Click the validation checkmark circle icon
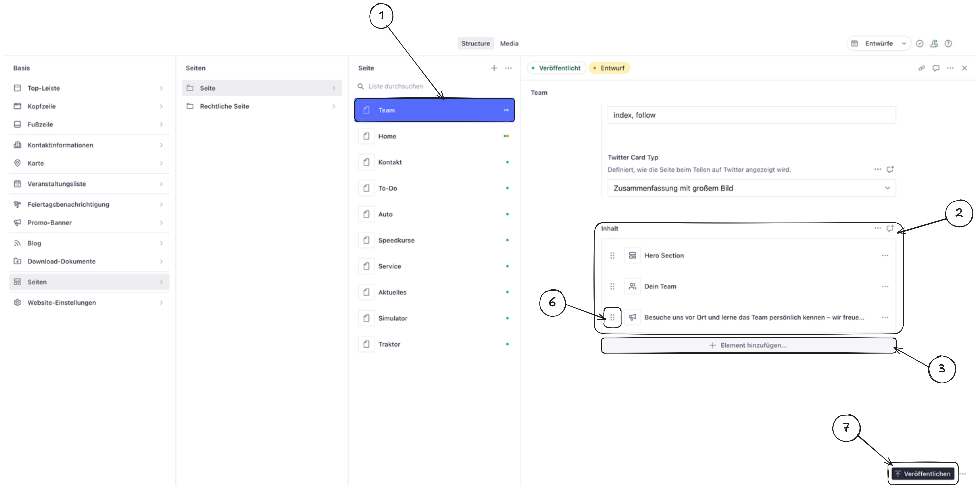 pyautogui.click(x=919, y=43)
